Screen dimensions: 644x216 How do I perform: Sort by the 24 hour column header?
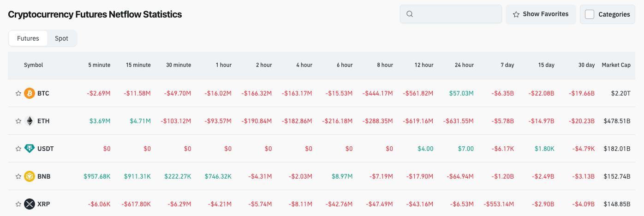[464, 65]
